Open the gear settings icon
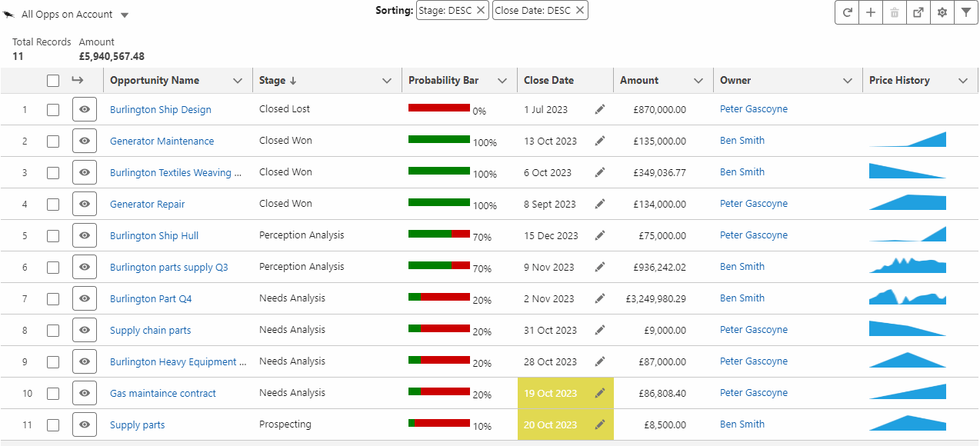 click(942, 12)
